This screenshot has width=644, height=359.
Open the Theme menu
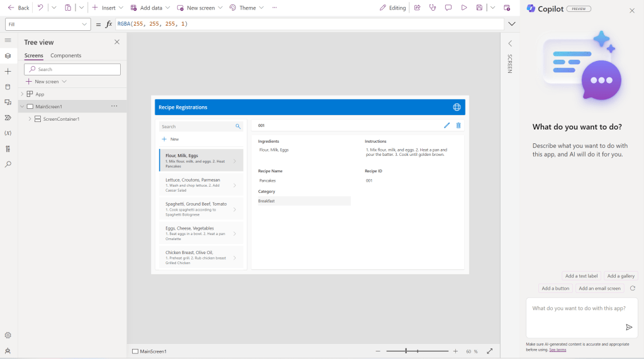click(247, 8)
